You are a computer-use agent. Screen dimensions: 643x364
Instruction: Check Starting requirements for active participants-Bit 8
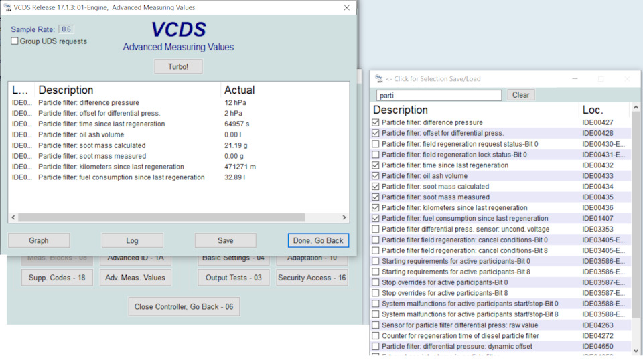[x=376, y=272]
